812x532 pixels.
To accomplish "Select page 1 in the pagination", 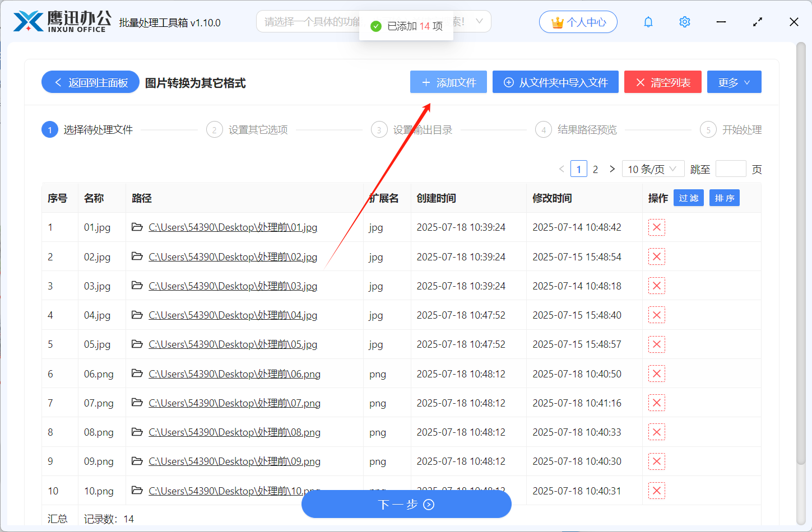I will [x=579, y=169].
